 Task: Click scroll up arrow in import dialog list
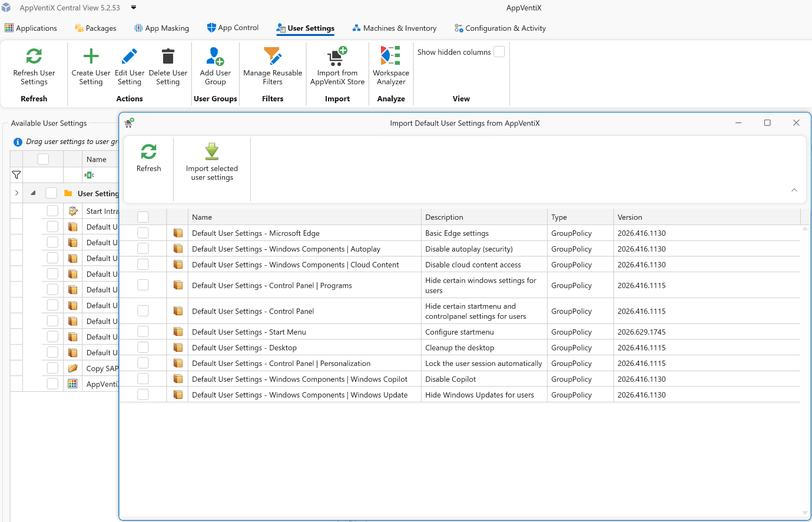point(805,228)
